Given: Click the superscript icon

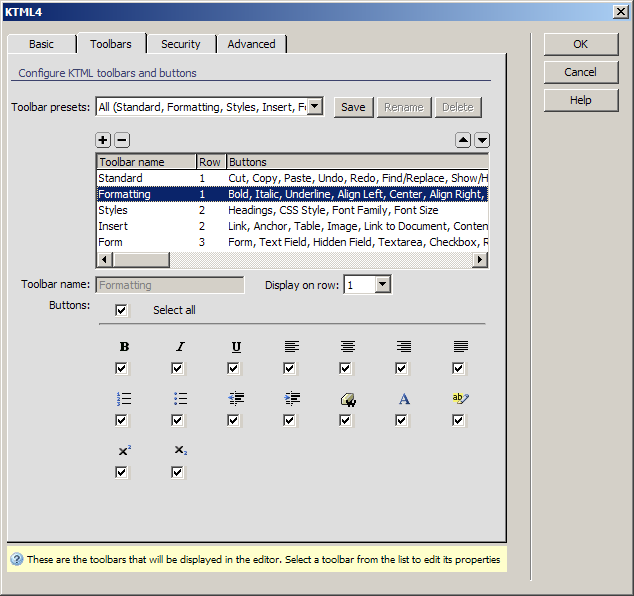Looking at the screenshot, I should [125, 450].
